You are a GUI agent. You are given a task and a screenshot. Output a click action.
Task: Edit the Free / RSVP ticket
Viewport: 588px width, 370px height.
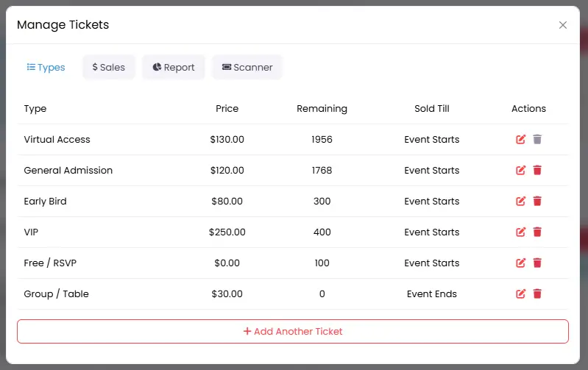521,263
